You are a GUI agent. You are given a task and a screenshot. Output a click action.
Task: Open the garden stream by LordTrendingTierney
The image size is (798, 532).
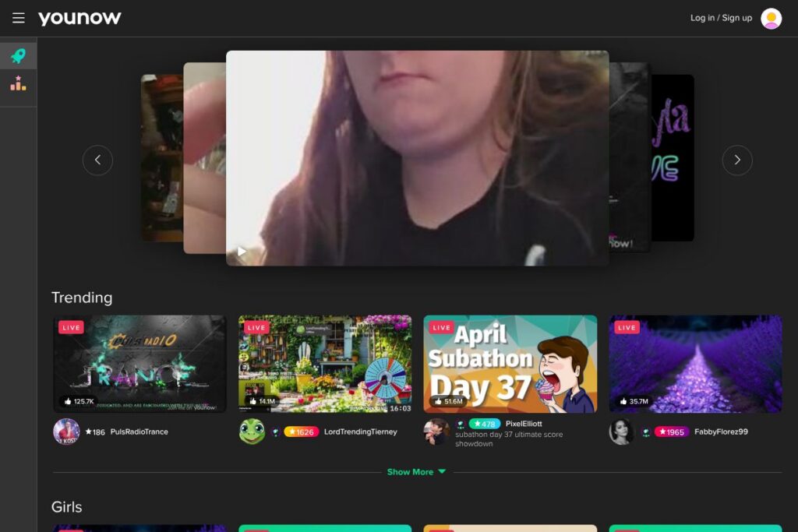pos(325,364)
